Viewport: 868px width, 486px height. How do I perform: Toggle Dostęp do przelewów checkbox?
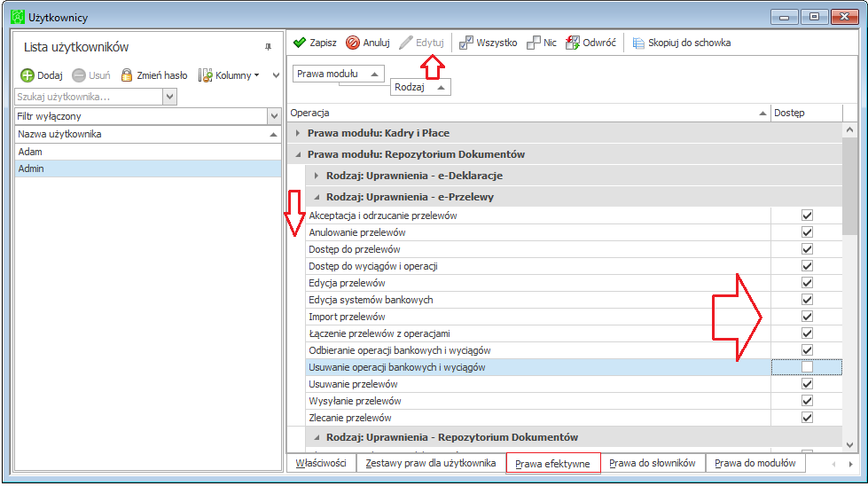(807, 249)
